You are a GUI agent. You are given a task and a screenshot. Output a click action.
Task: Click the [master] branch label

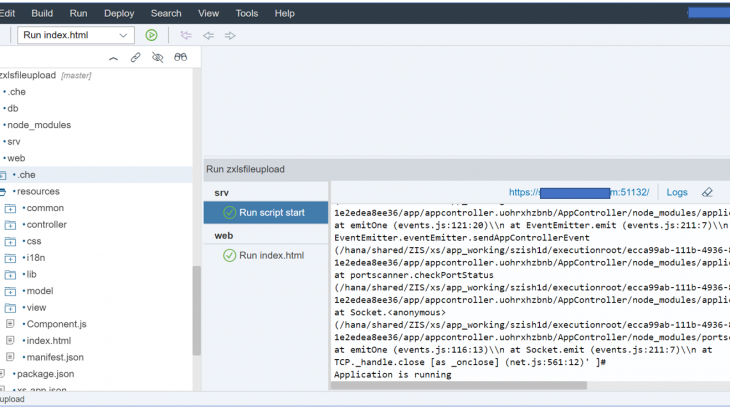pyautogui.click(x=76, y=75)
